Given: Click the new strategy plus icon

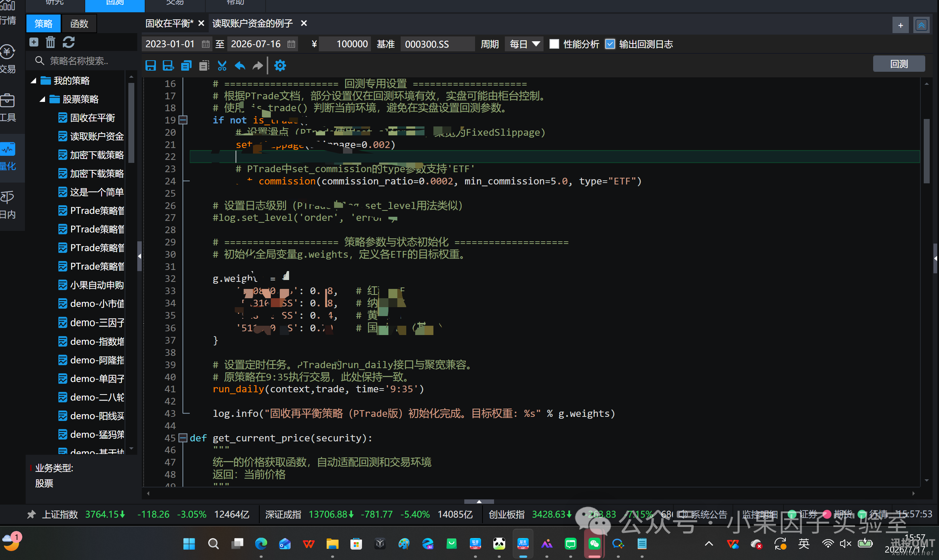Looking at the screenshot, I should tap(34, 42).
